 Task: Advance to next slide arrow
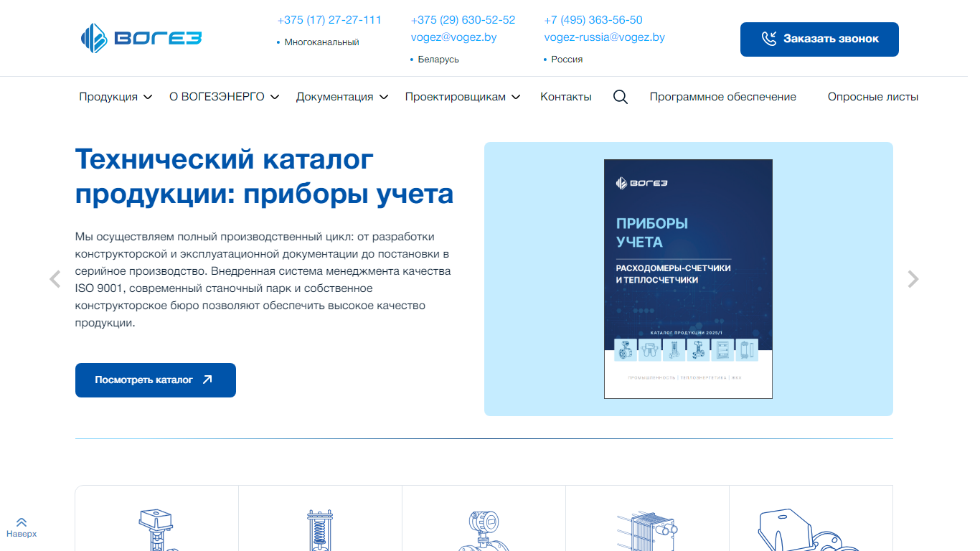pyautogui.click(x=913, y=279)
